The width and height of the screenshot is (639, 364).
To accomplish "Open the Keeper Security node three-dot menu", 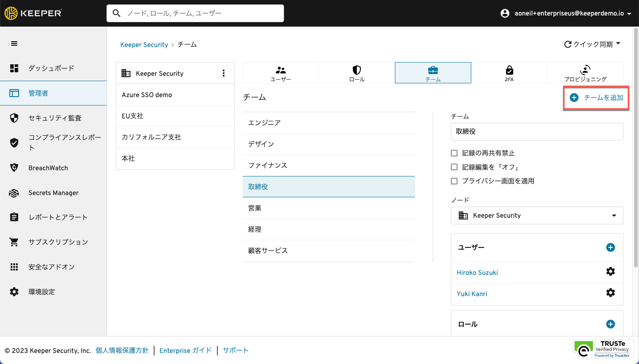I will 224,74.
